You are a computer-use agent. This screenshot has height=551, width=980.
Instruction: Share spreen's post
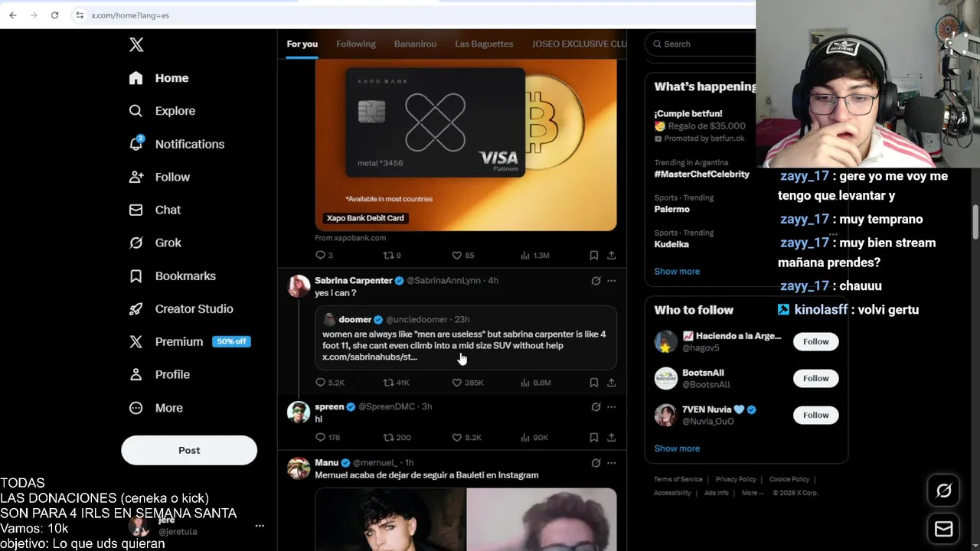(x=611, y=437)
